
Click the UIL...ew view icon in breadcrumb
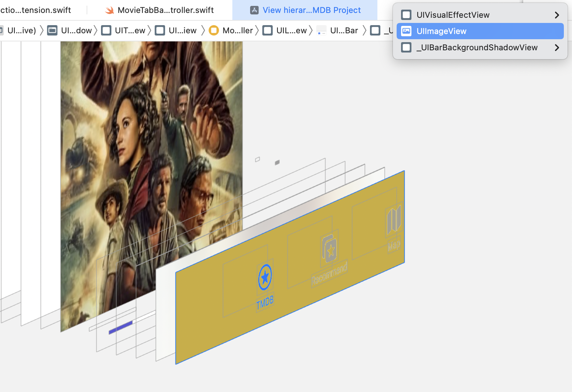tap(268, 30)
